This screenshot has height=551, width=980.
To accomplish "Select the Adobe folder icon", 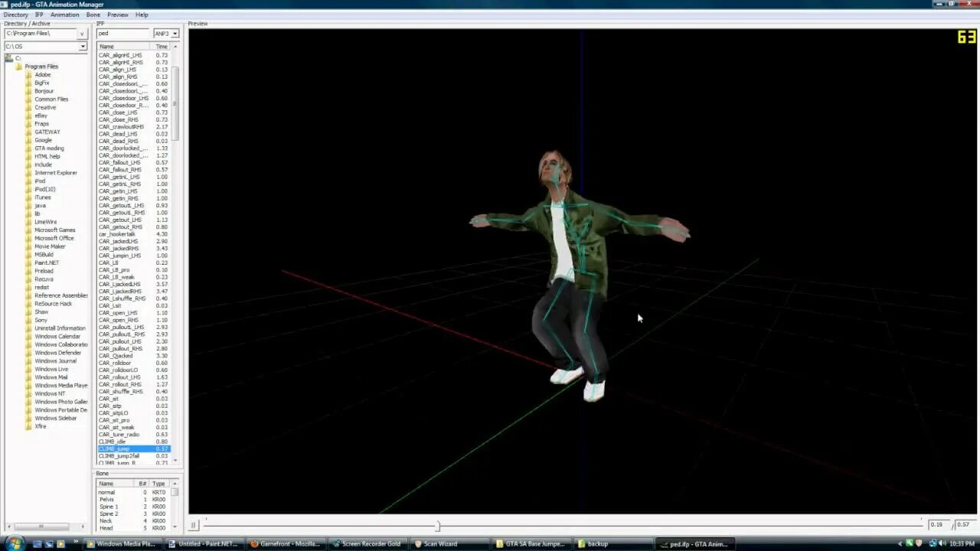I will coord(29,75).
